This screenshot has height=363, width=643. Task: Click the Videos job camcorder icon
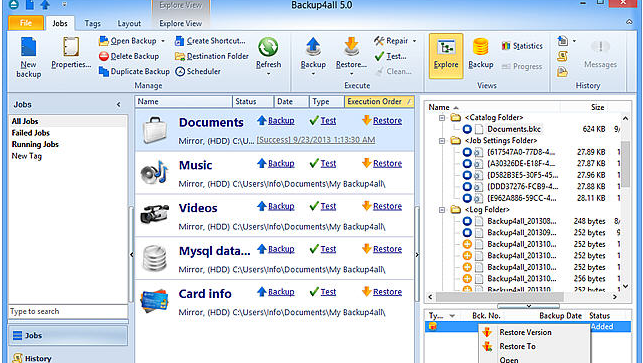pyautogui.click(x=154, y=214)
